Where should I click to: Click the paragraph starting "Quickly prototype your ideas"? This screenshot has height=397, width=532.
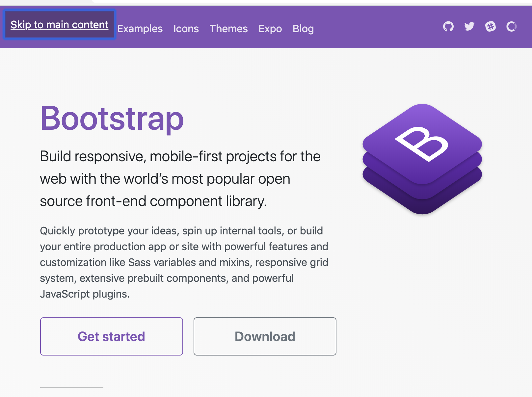point(184,262)
